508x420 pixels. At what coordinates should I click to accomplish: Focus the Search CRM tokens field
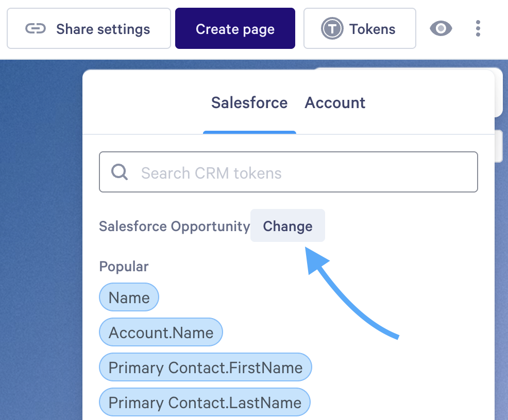(299, 172)
